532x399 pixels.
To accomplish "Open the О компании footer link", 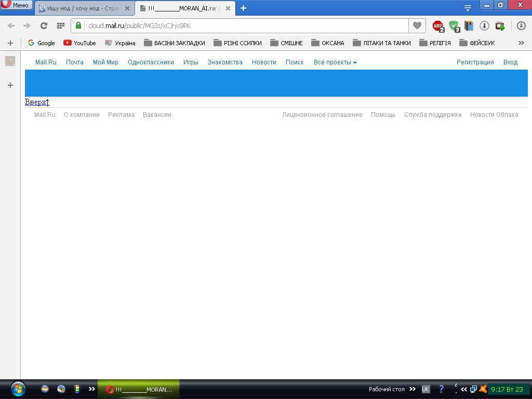I will [x=82, y=115].
